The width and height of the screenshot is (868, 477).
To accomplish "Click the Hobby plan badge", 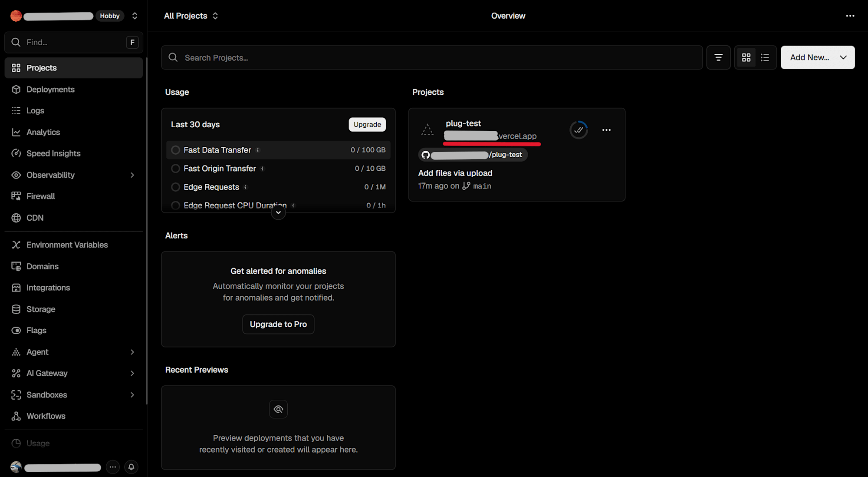I will (110, 16).
